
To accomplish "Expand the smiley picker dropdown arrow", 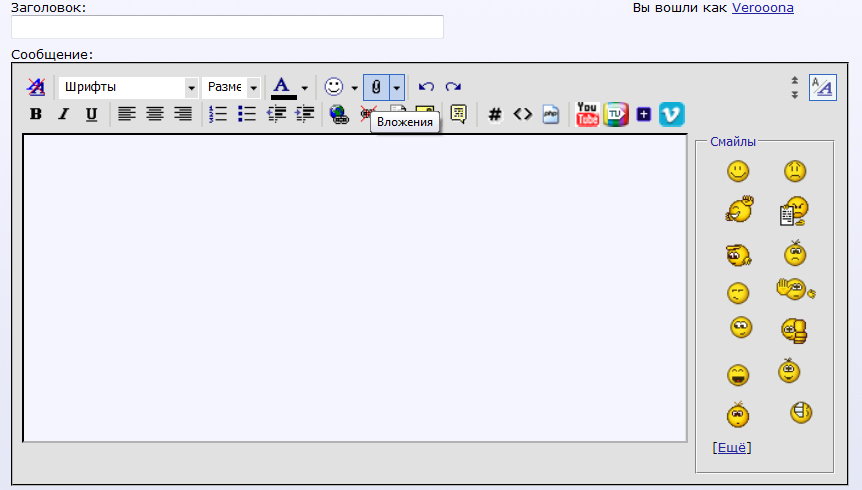I will pos(354,88).
